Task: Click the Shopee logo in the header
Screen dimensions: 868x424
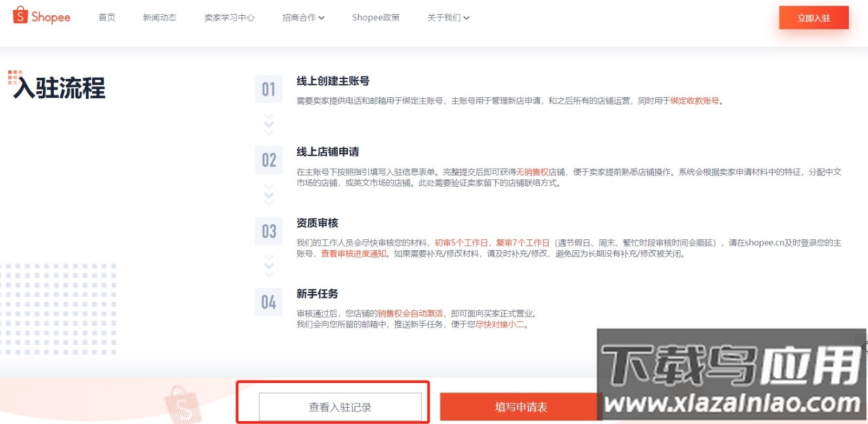Action: [x=42, y=16]
